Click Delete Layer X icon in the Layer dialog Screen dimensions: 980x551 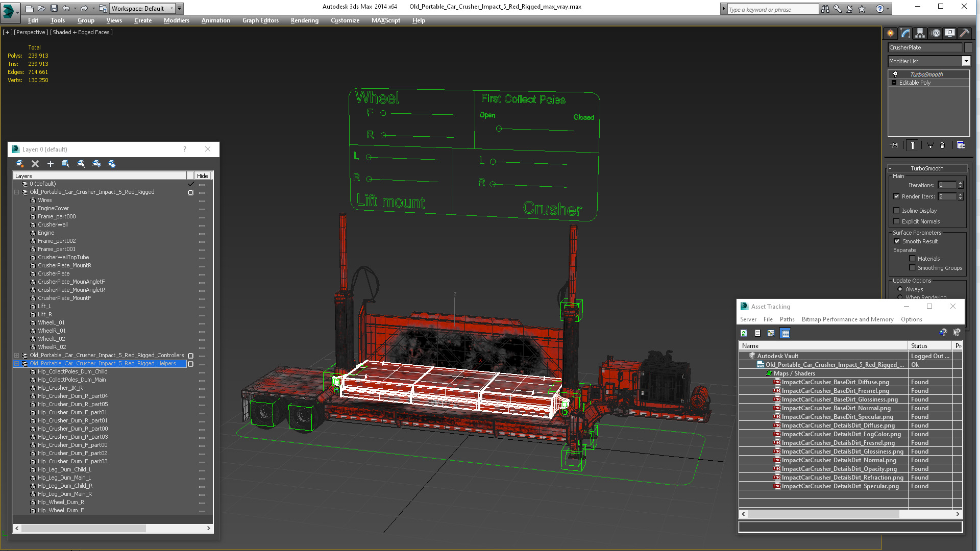(35, 164)
